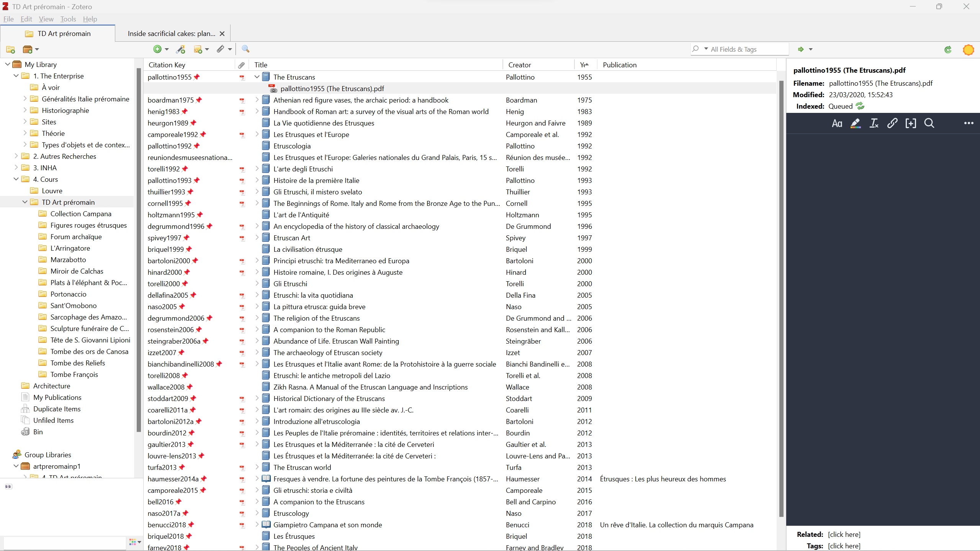Sort by the Citation Key column header
980x551 pixels.
190,65
